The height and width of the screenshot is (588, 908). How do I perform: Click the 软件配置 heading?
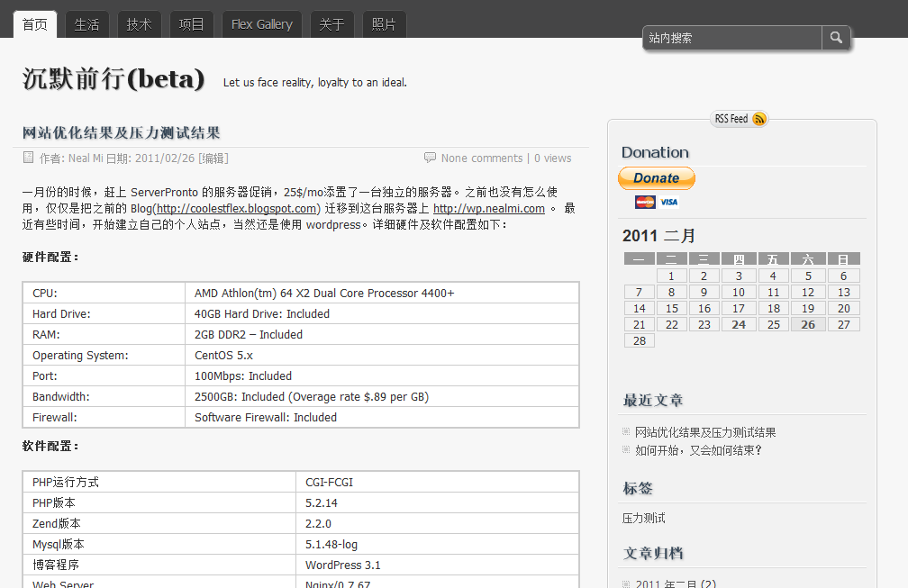point(50,447)
